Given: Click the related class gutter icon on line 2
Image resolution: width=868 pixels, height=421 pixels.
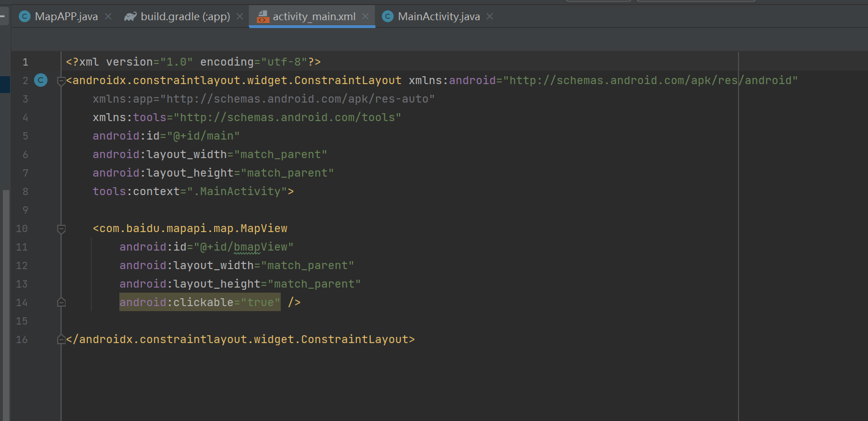Looking at the screenshot, I should (40, 80).
